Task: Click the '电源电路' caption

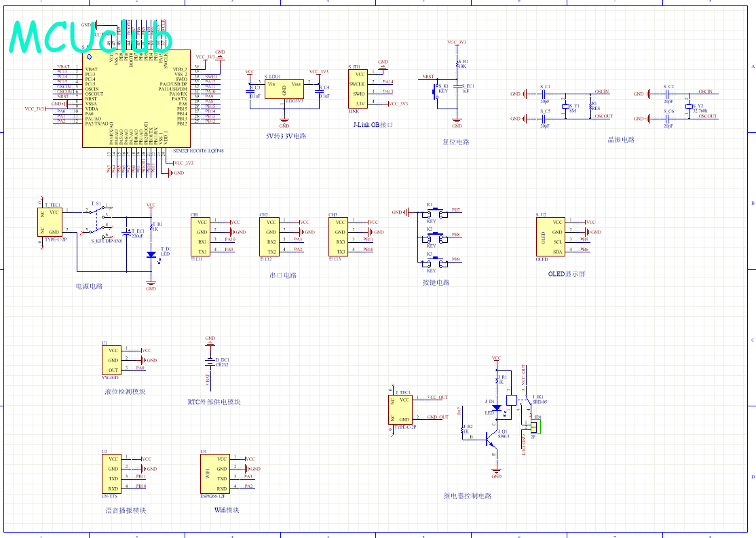Action: coord(89,286)
